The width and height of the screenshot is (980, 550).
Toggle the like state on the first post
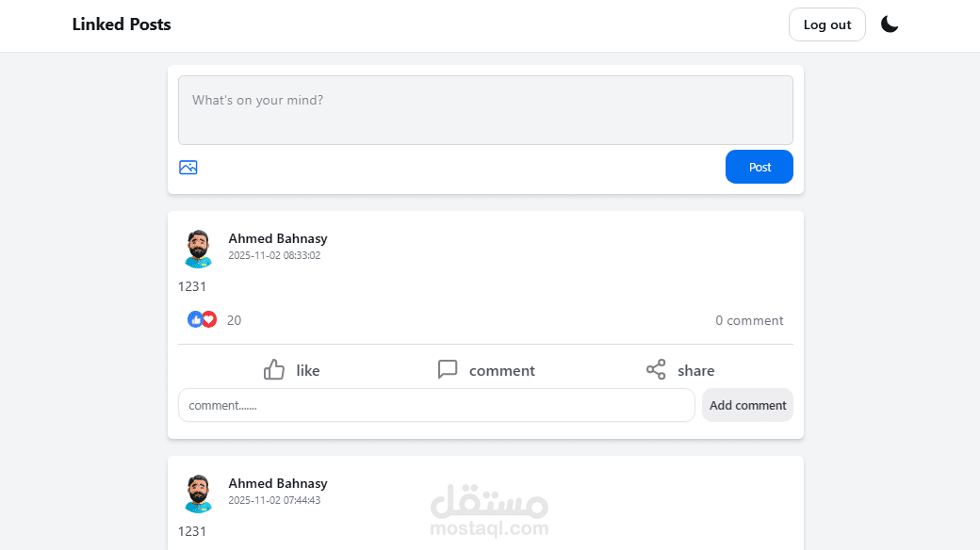pos(290,369)
